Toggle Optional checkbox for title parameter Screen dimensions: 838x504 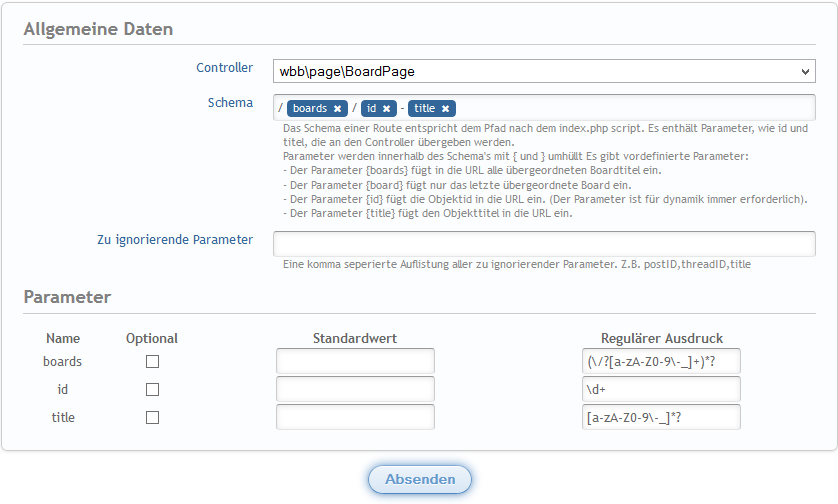(152, 418)
